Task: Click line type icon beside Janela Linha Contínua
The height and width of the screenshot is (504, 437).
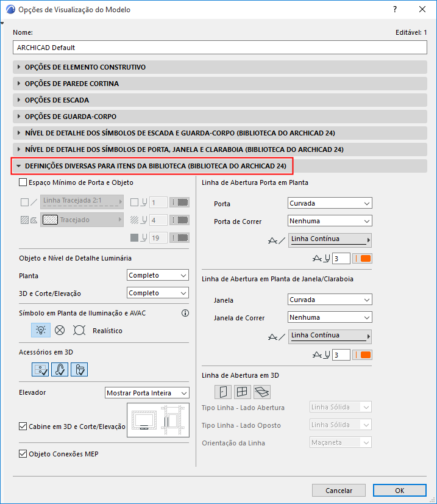Action: point(277,337)
